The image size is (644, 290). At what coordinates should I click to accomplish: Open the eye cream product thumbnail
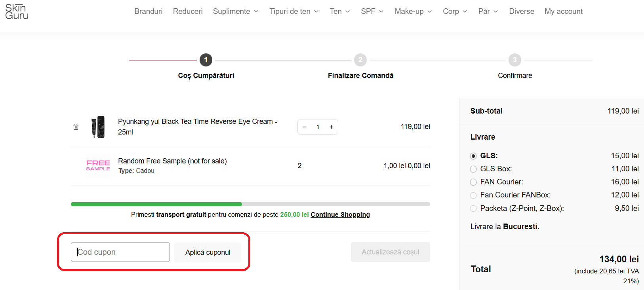[98, 127]
